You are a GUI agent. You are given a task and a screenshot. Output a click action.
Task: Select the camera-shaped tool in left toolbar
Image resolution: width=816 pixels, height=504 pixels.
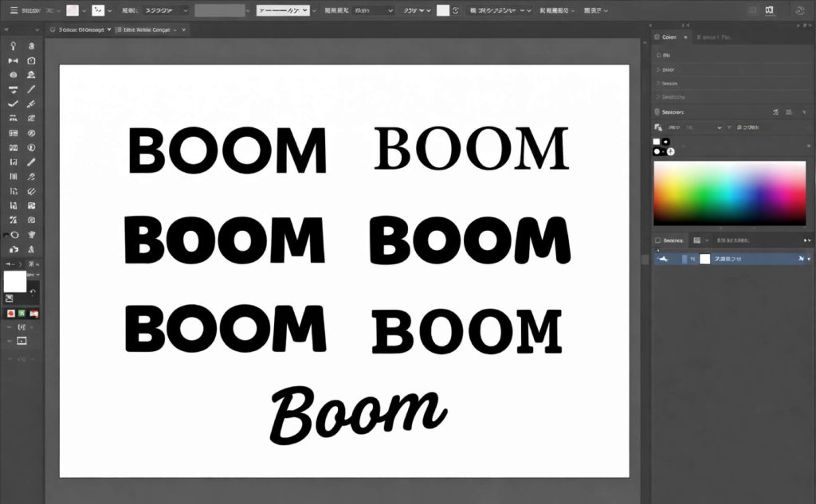click(x=32, y=61)
